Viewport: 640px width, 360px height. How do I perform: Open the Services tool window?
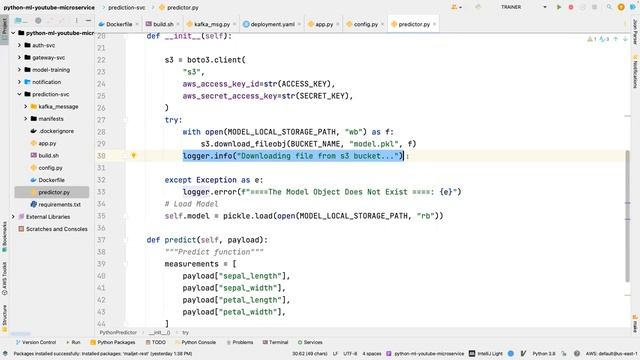coord(310,342)
